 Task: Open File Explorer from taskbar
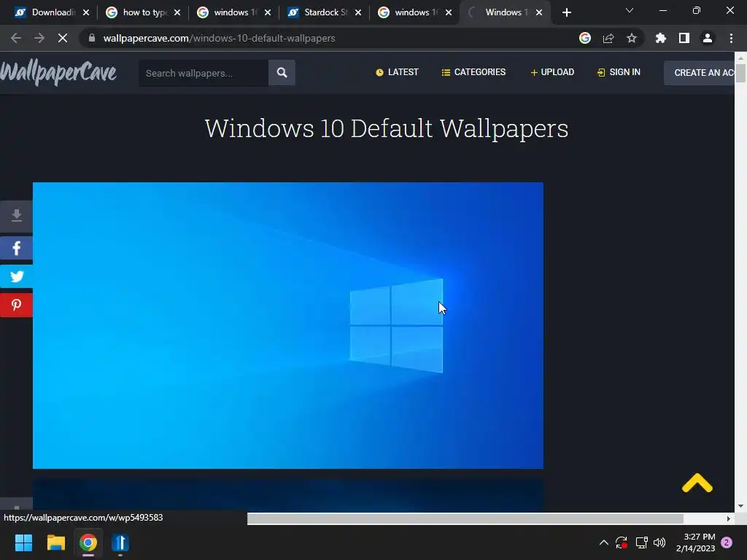tap(55, 542)
